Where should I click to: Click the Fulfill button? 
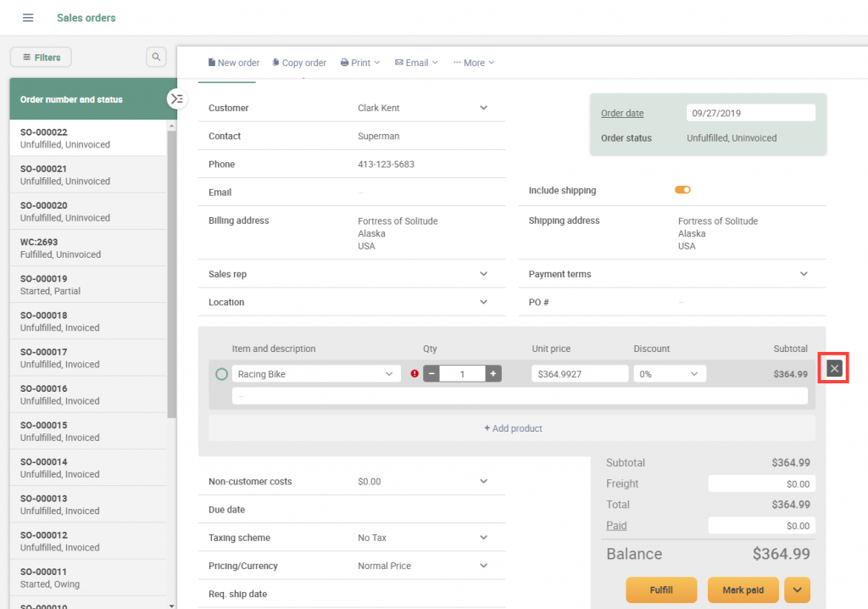coord(661,589)
